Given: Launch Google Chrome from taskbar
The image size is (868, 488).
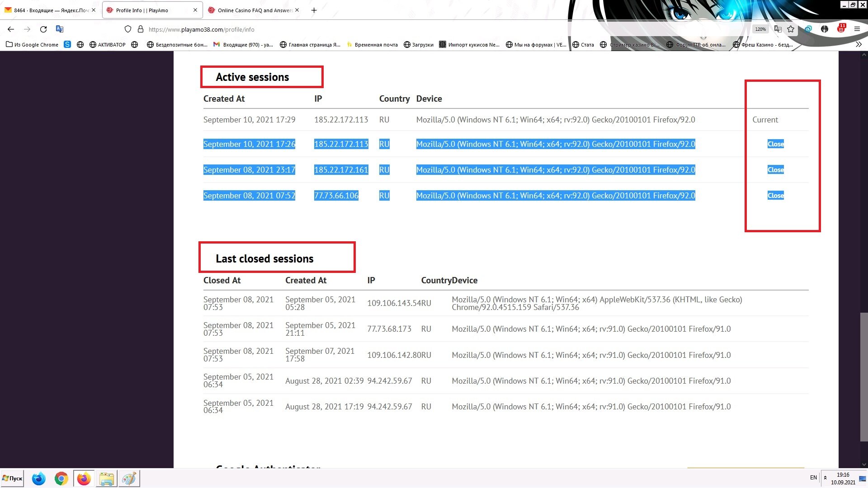Looking at the screenshot, I should [61, 479].
